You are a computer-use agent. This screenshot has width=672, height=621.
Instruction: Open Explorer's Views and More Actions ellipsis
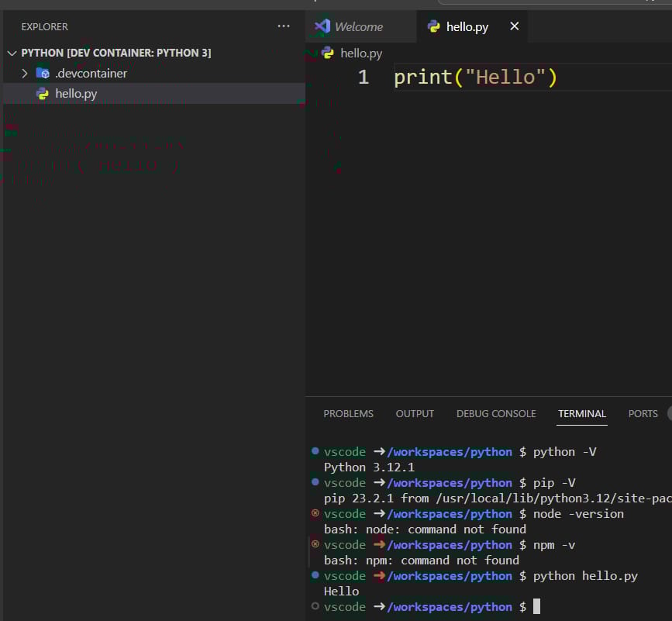pyautogui.click(x=284, y=26)
